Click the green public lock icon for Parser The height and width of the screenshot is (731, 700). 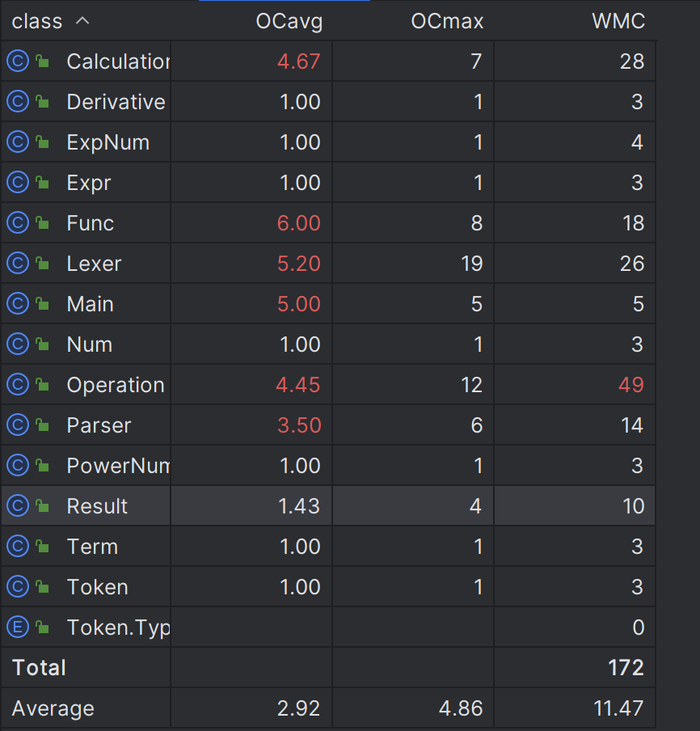pyautogui.click(x=42, y=425)
